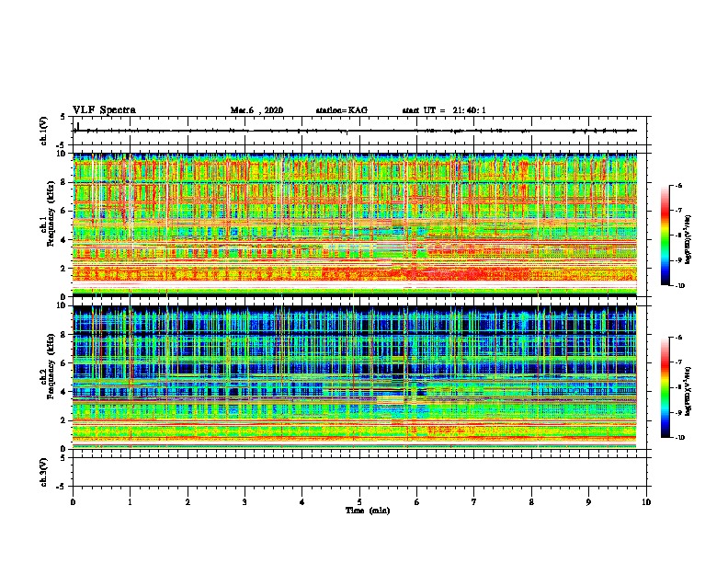Click the ch.2 color bar unit label log(PSD)
Screen dimensions: 728x563
click(688, 391)
